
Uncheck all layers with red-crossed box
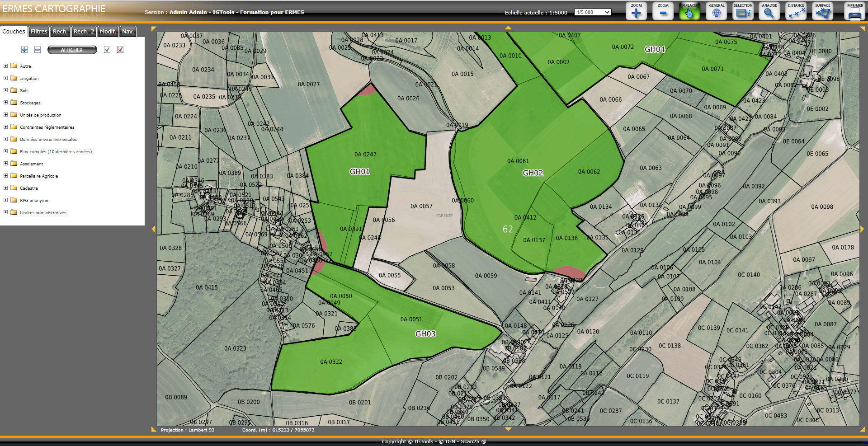(120, 50)
